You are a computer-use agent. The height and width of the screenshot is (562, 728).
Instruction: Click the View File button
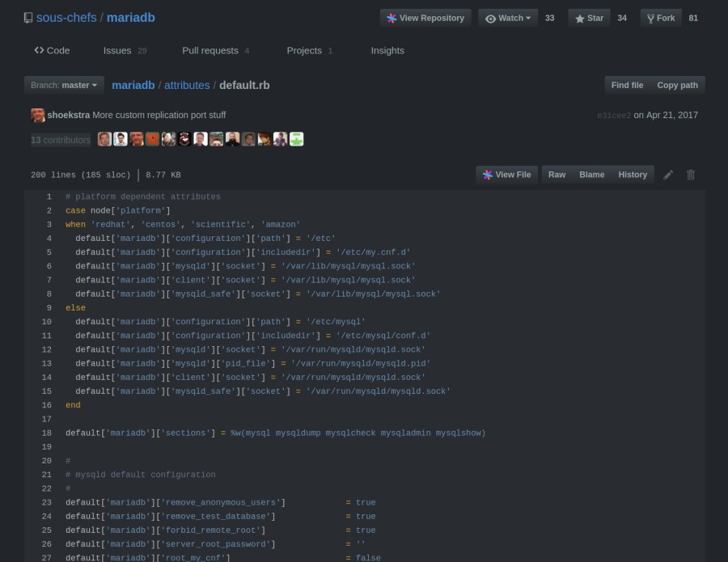tap(506, 175)
